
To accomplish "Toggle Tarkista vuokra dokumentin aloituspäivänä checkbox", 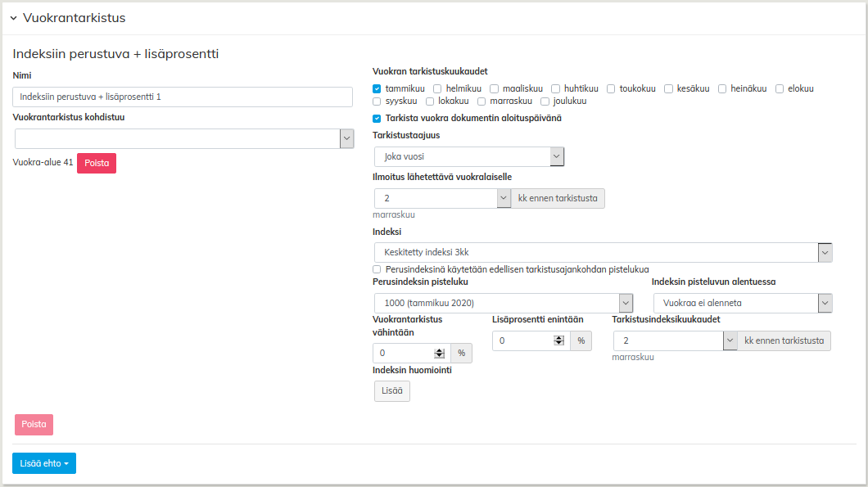I will pyautogui.click(x=377, y=118).
